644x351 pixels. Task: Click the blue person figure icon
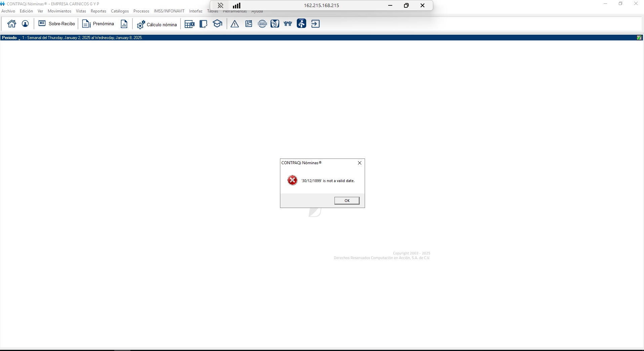click(301, 24)
